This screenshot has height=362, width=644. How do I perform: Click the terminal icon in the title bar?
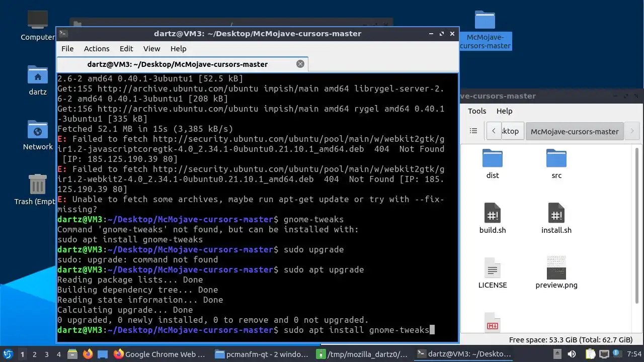(x=63, y=34)
